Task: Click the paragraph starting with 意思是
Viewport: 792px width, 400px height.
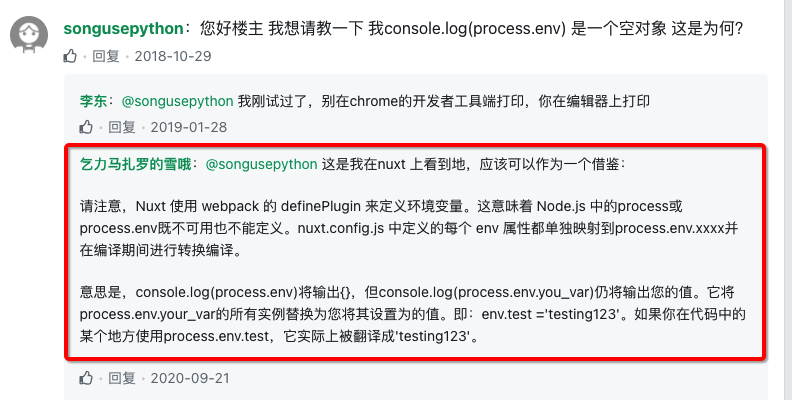Action: [410, 314]
